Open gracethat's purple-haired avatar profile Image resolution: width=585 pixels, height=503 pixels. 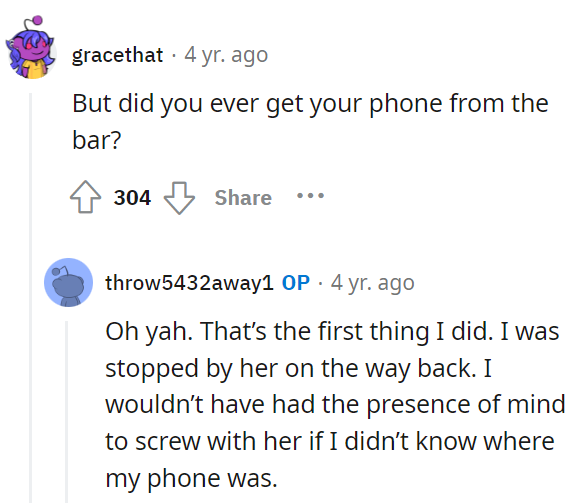coord(31,48)
